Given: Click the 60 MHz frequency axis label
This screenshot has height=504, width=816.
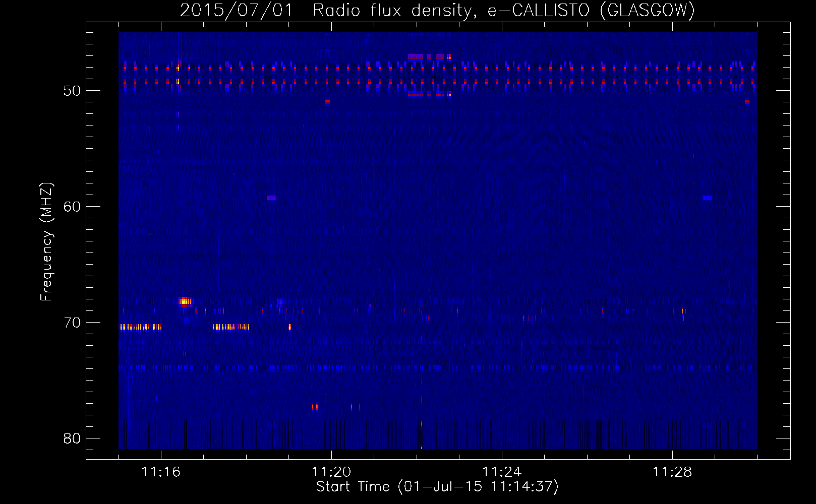Looking at the screenshot, I should click(72, 207).
